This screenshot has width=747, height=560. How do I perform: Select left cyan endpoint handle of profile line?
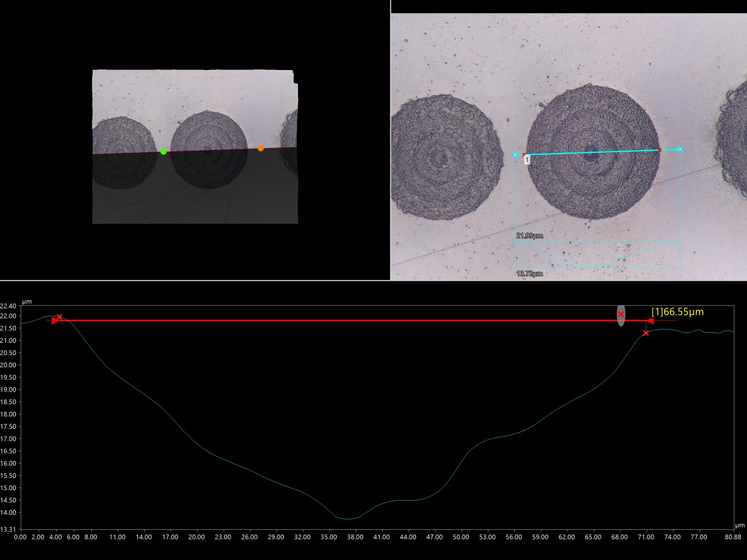pyautogui.click(x=516, y=155)
